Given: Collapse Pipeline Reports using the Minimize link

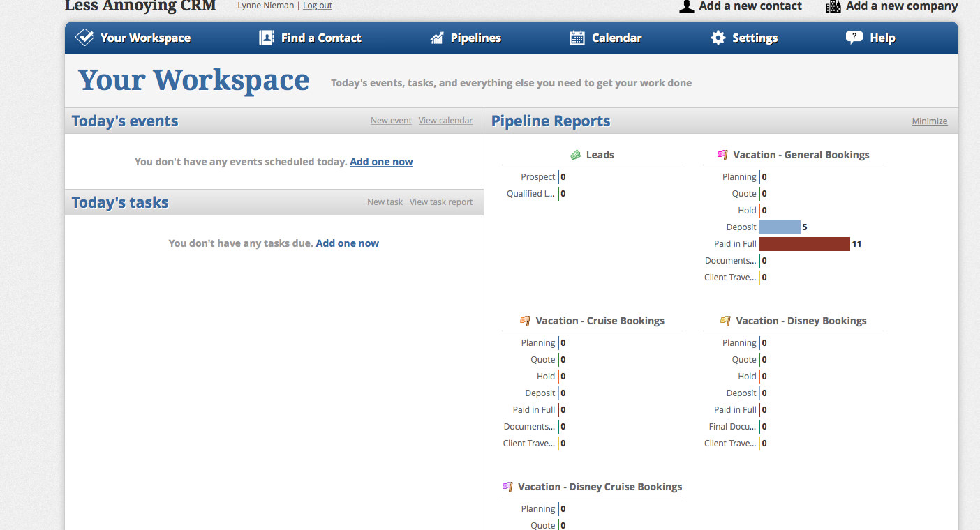Looking at the screenshot, I should 929,121.
